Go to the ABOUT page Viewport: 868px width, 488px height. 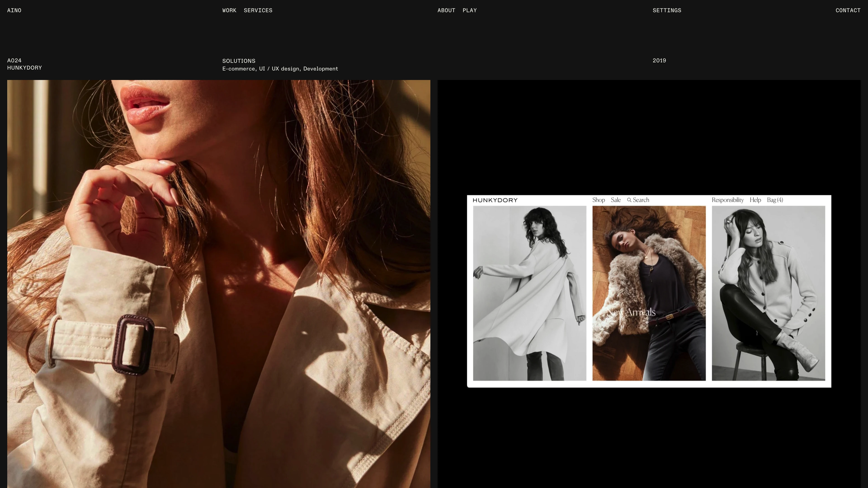click(x=446, y=10)
